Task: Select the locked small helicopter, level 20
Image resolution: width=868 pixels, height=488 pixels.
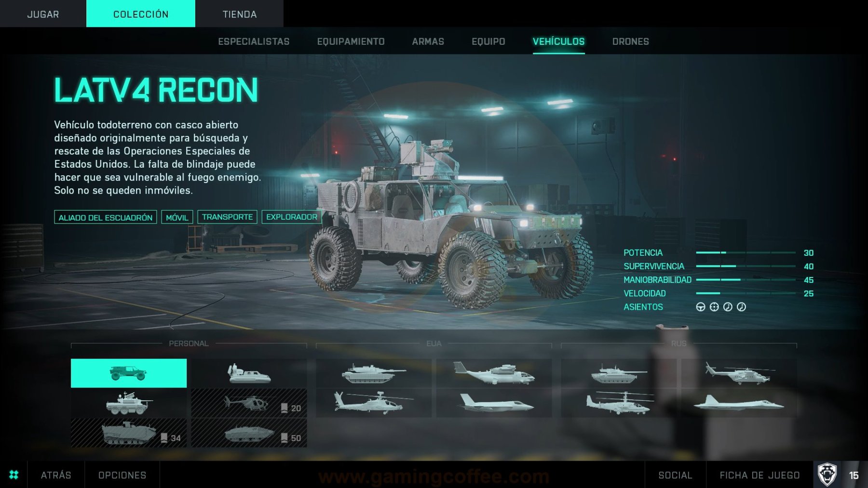Action: click(249, 403)
